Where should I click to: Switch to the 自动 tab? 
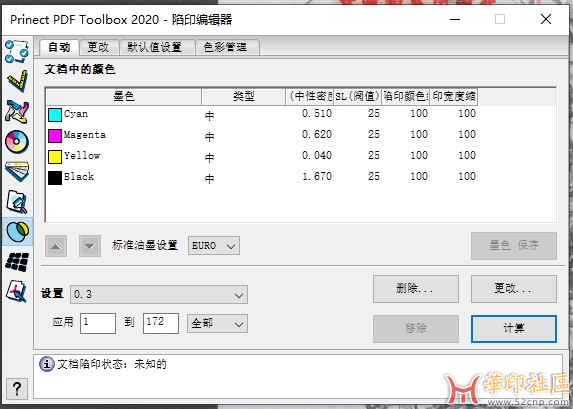point(59,47)
